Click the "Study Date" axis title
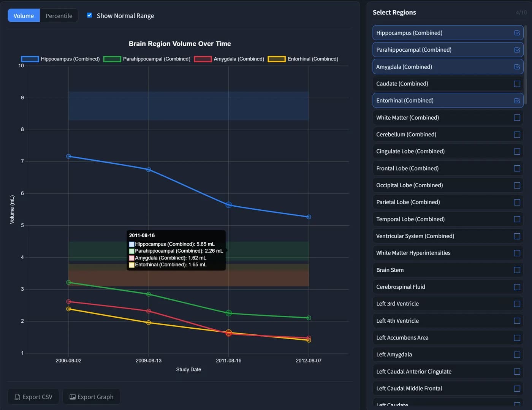The width and height of the screenshot is (532, 410). tap(188, 369)
